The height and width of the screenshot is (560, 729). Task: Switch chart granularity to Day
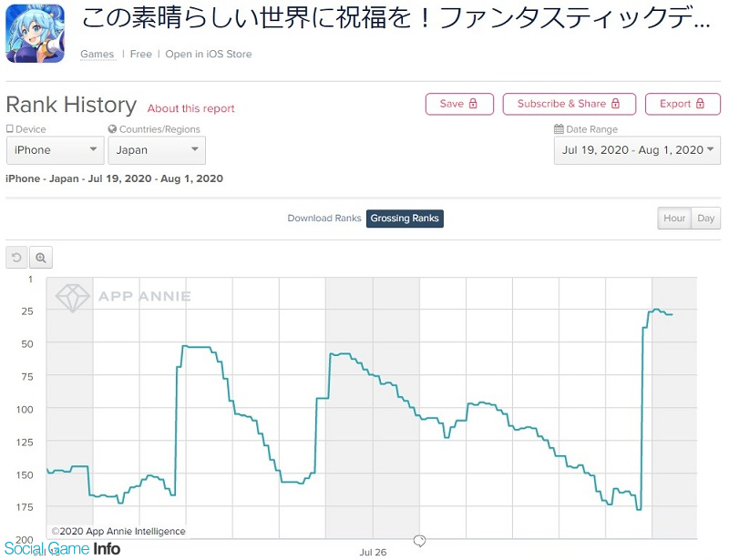pyautogui.click(x=705, y=219)
